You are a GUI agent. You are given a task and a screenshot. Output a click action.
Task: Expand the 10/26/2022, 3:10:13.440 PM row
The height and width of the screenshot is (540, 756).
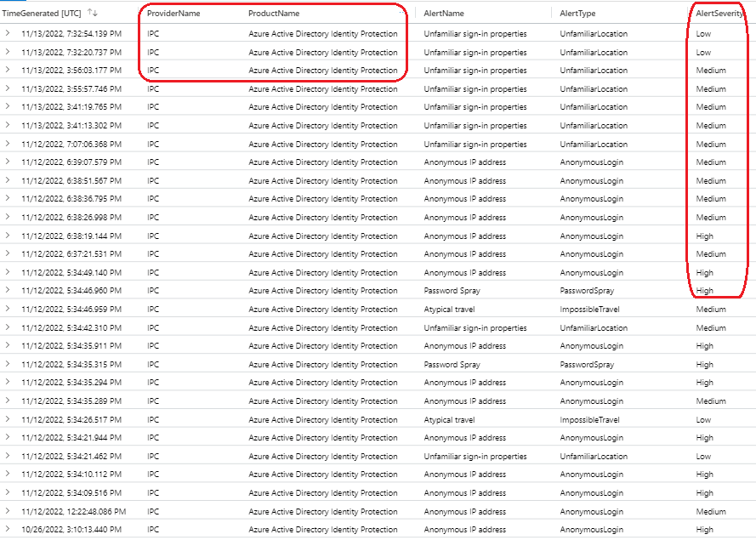[8, 530]
